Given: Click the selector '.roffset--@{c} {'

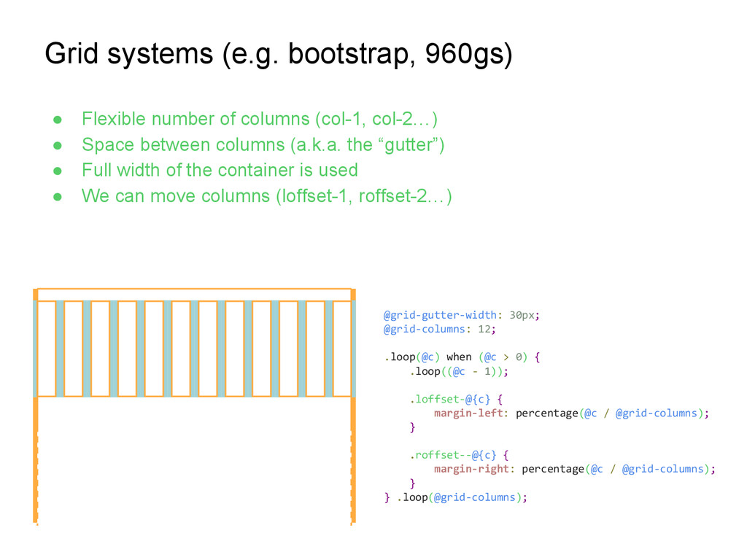Looking at the screenshot, I should (x=460, y=455).
